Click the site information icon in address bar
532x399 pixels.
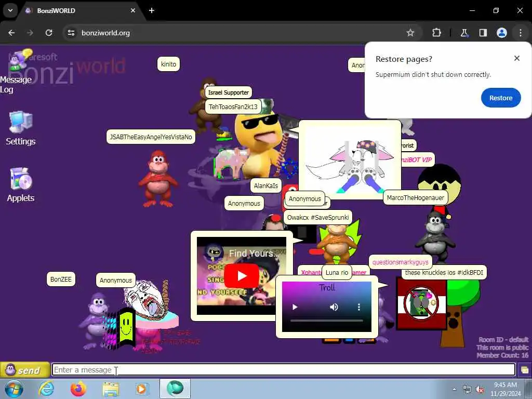tap(71, 33)
